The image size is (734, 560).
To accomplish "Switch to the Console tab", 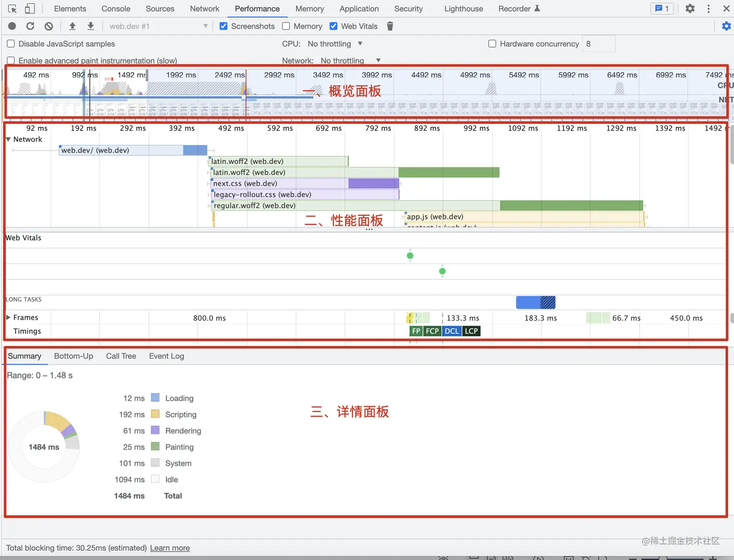I will 116,9.
